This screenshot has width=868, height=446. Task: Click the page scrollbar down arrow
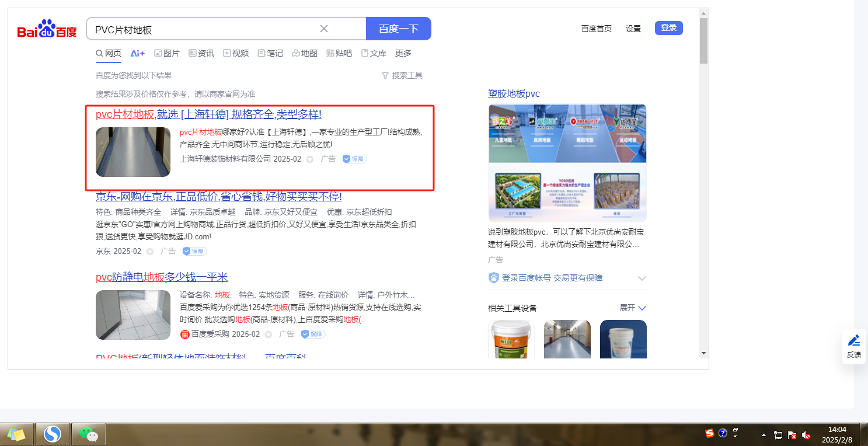click(x=703, y=353)
